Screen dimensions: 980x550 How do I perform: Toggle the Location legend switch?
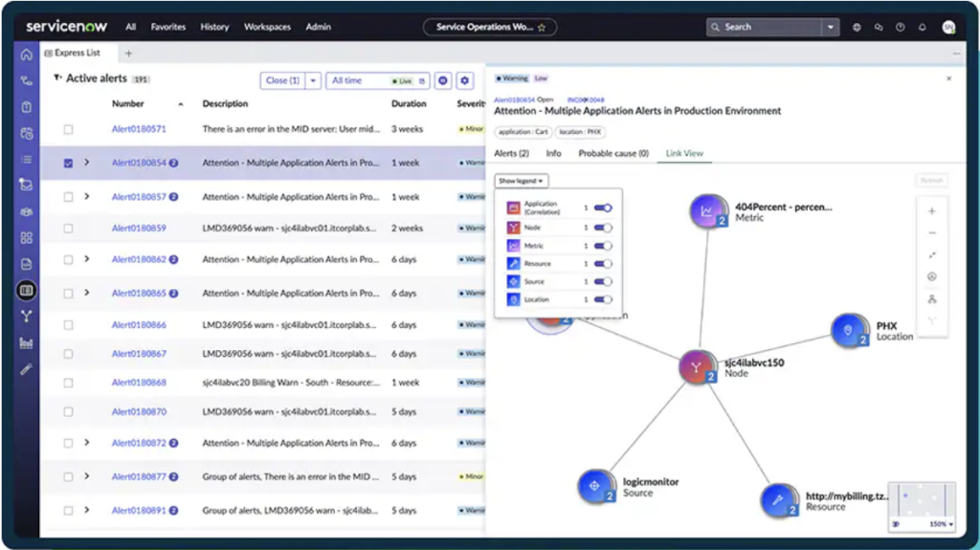603,299
